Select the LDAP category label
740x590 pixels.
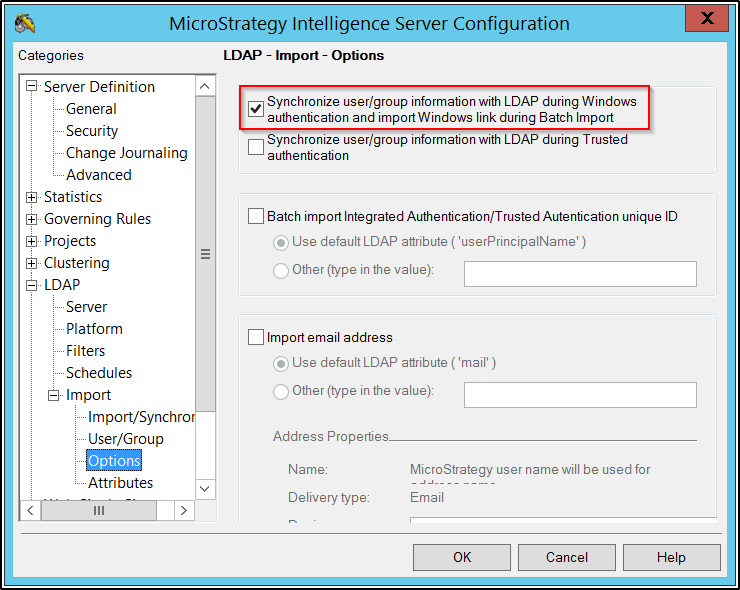click(62, 285)
